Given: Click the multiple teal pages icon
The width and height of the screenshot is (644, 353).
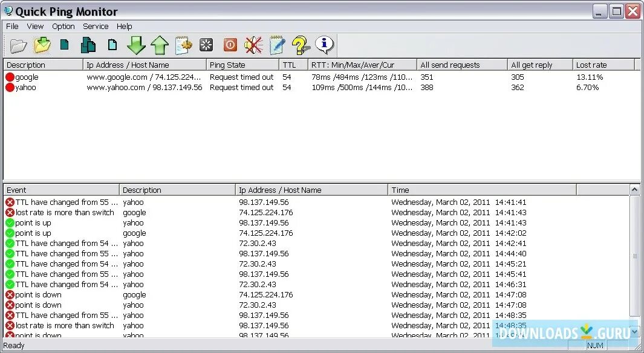Looking at the screenshot, I should click(88, 45).
